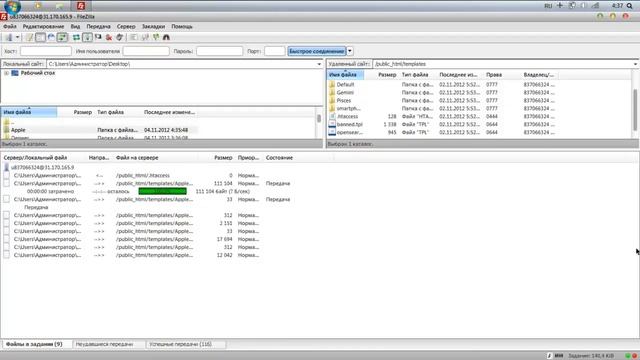Switch to Неудавшиеся передачи tab

104,344
